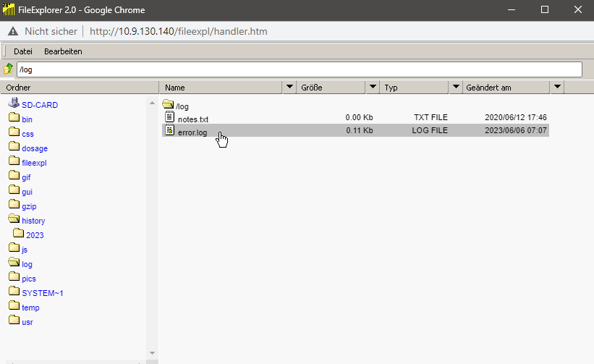Click the fileexpl folder icon
Viewport: 594px width, 364px height.
(14, 161)
